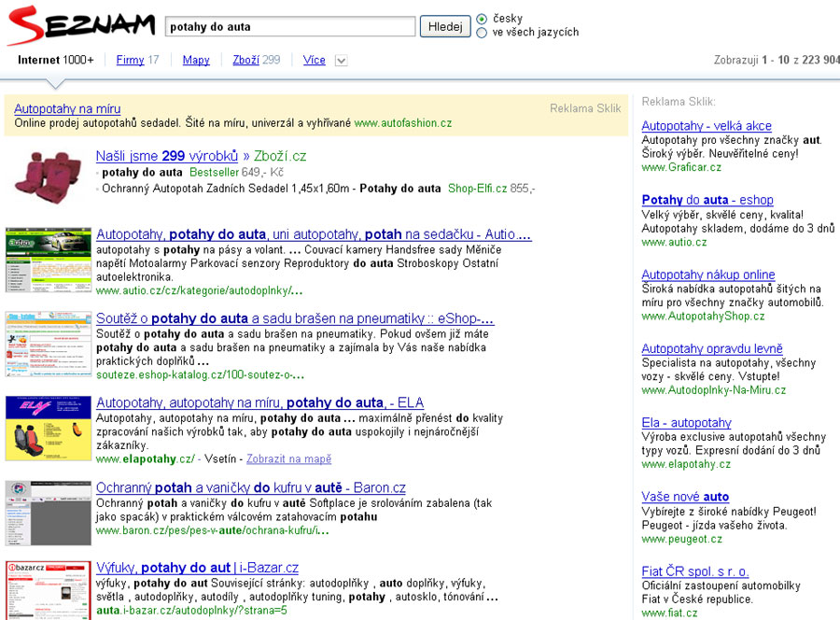The image size is (840, 620).
Task: Click the search input field
Action: click(290, 26)
